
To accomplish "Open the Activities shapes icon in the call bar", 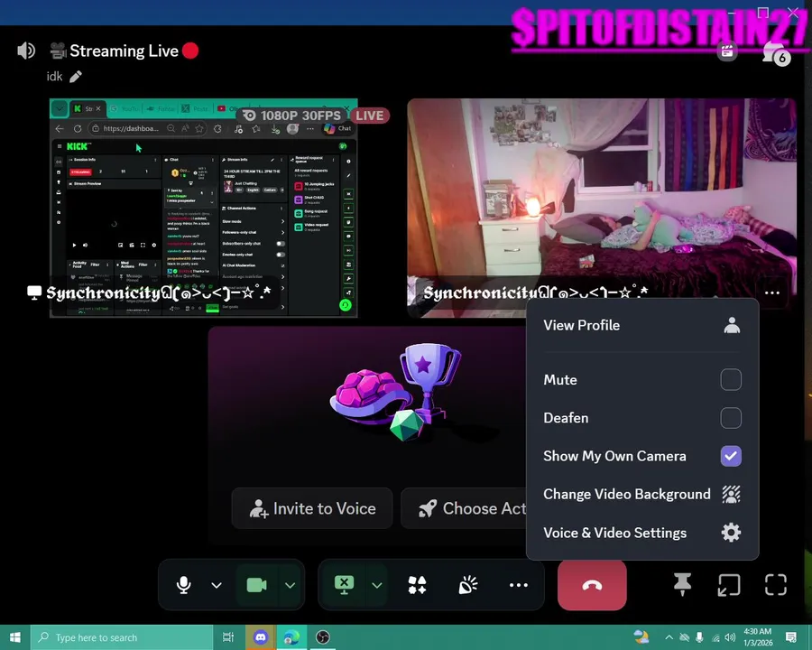I will [x=417, y=585].
